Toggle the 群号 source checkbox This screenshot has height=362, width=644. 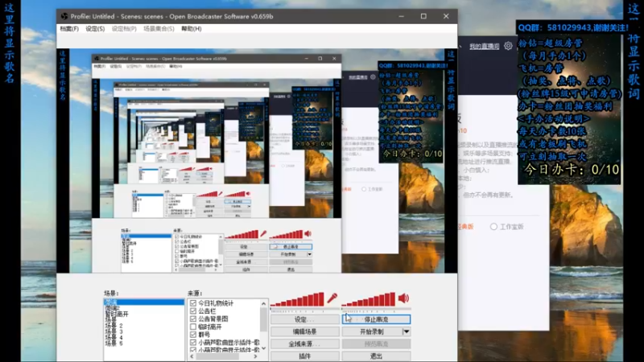point(193,335)
